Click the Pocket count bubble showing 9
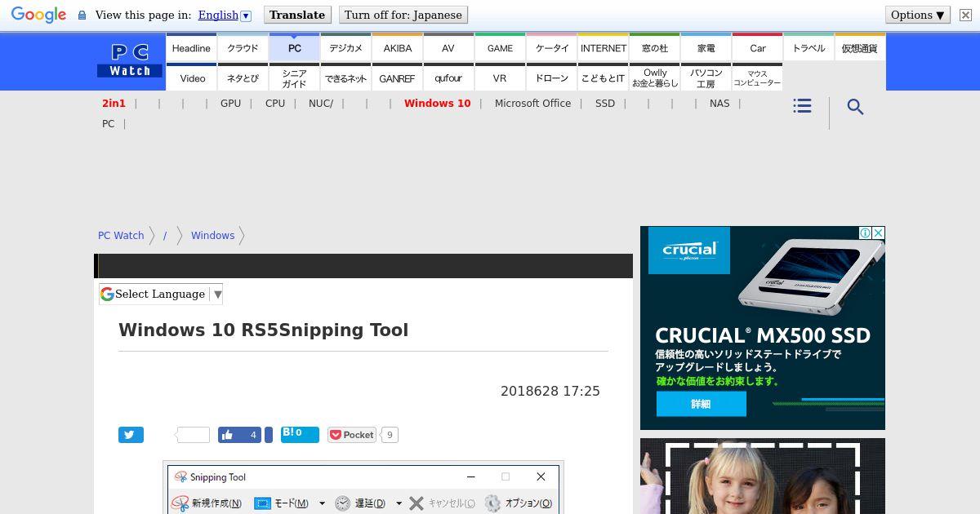 pos(390,435)
